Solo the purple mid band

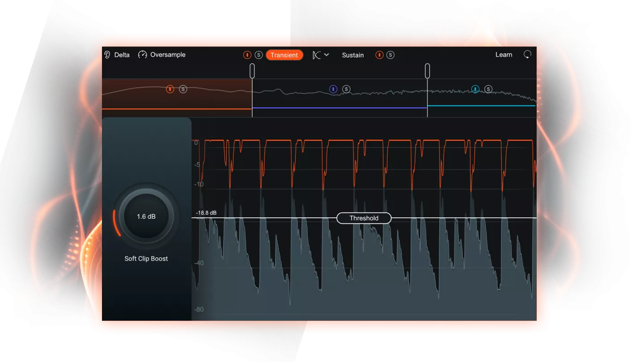(346, 89)
